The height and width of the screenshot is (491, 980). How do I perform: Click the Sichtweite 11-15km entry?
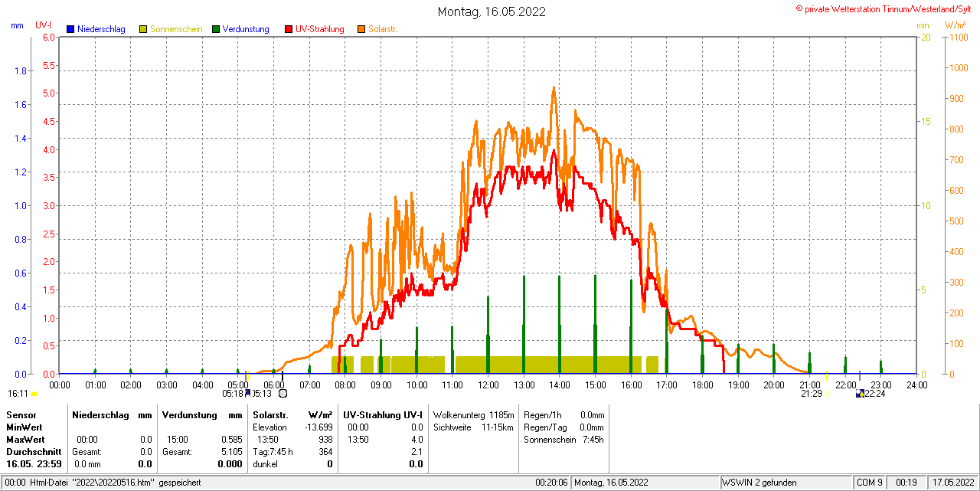(x=473, y=427)
